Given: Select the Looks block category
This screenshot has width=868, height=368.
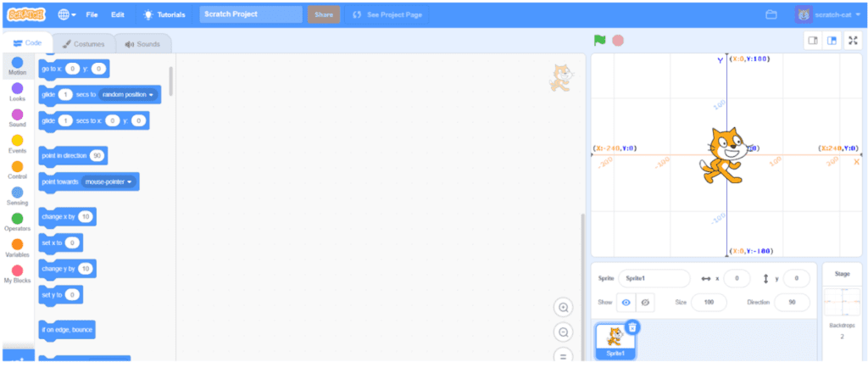Looking at the screenshot, I should 17,92.
